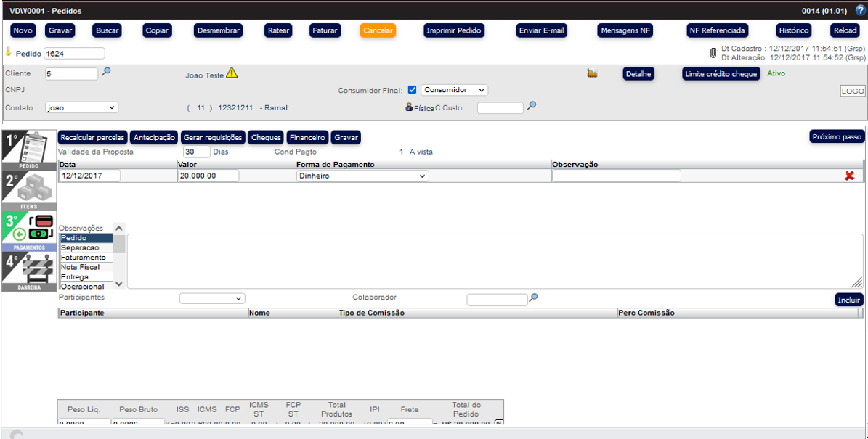Uncheck the Consumidor Final checkbox
Viewport: 868px width, 439px height.
[413, 90]
